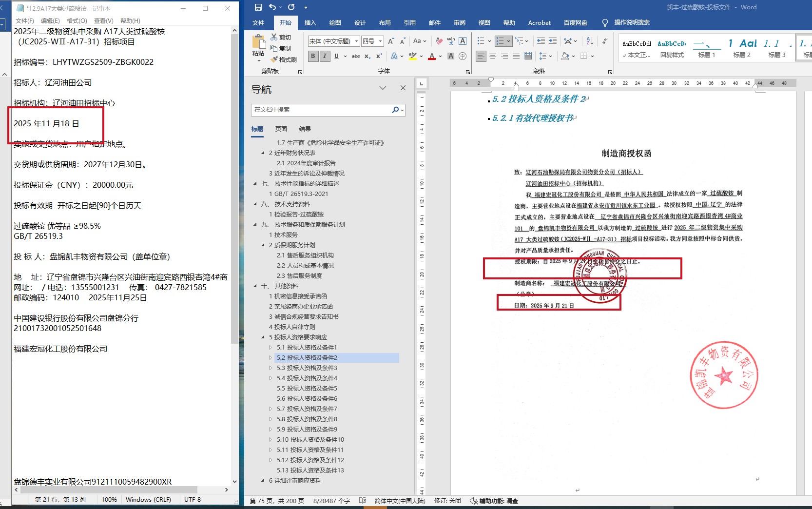Apply subscript formatting

click(x=367, y=57)
